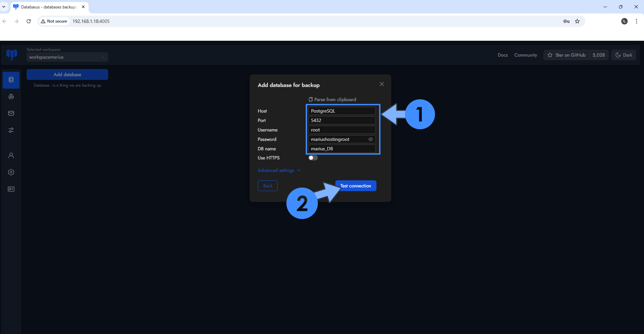Switch to Dark mode using the toggle button

pyautogui.click(x=623, y=55)
